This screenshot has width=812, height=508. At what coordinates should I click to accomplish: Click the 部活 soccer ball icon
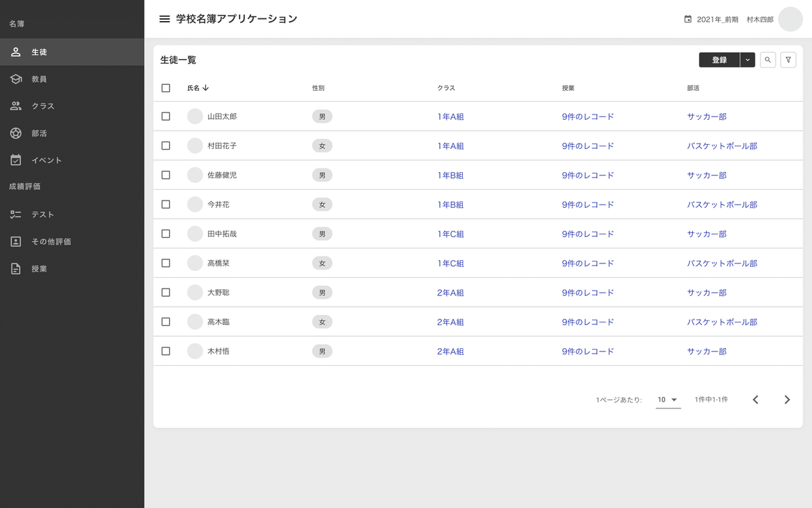pyautogui.click(x=16, y=133)
